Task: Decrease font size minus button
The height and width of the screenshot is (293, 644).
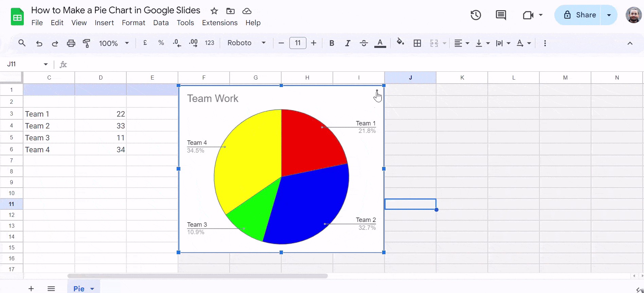Action: click(281, 43)
